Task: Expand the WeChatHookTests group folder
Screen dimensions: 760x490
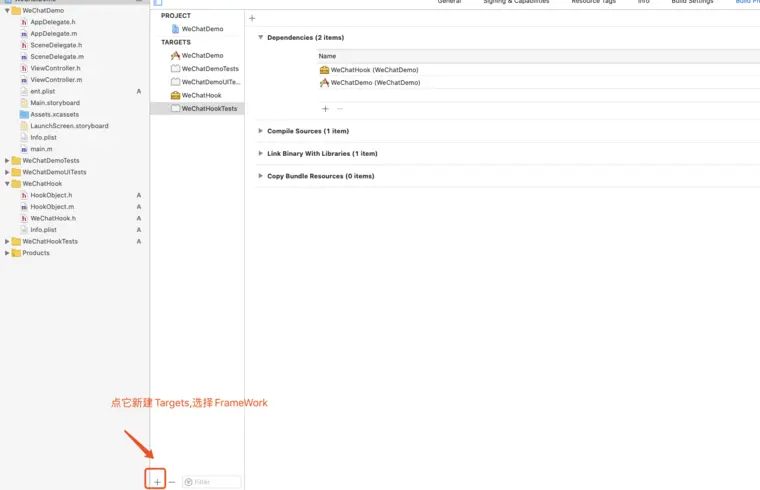Action: tap(7, 241)
